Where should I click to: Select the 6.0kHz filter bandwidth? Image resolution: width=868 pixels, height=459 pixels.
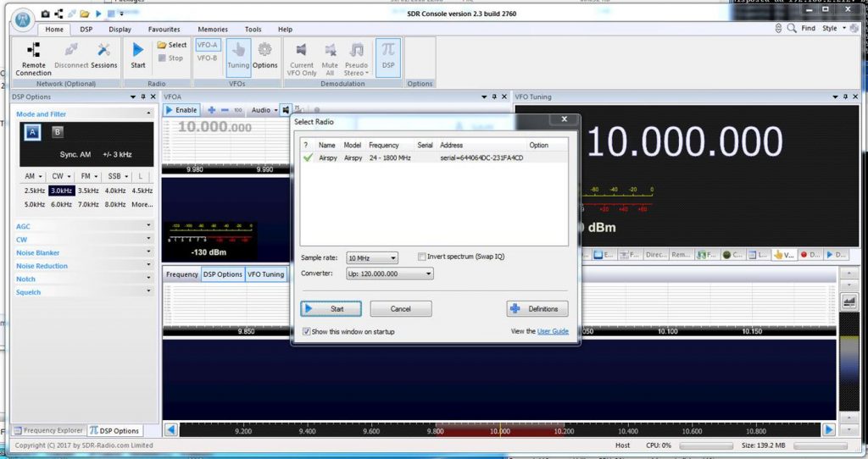coord(61,204)
